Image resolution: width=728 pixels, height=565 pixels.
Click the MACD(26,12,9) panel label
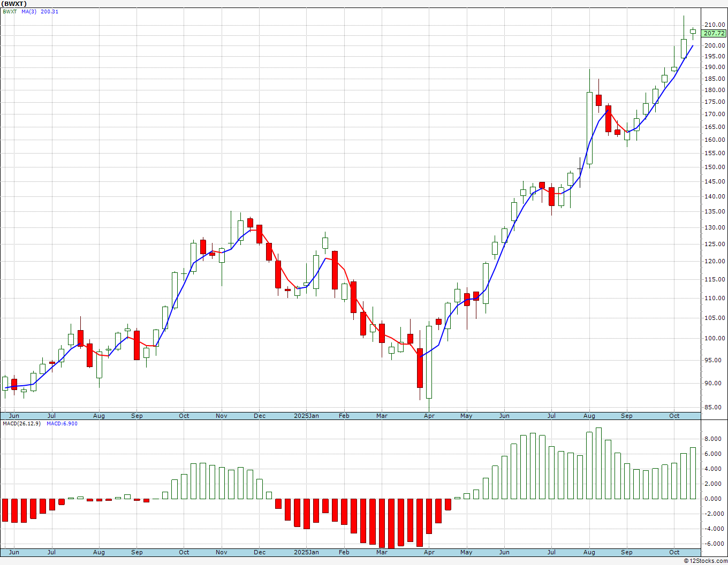pyautogui.click(x=22, y=423)
